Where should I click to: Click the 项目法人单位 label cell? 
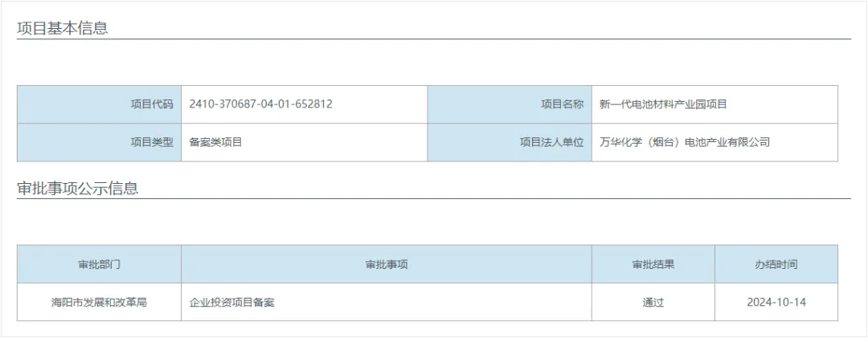(510, 142)
